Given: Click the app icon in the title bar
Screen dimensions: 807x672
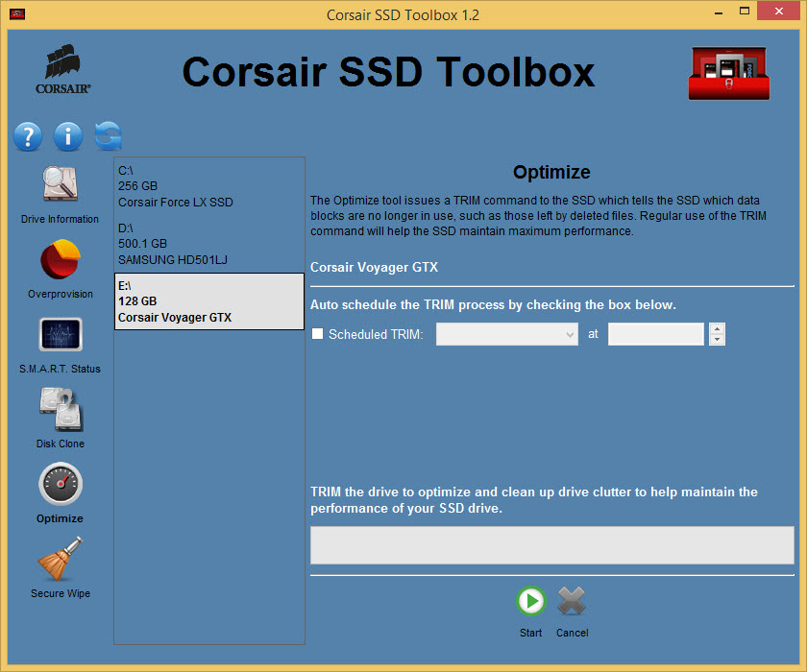Looking at the screenshot, I should (17, 13).
